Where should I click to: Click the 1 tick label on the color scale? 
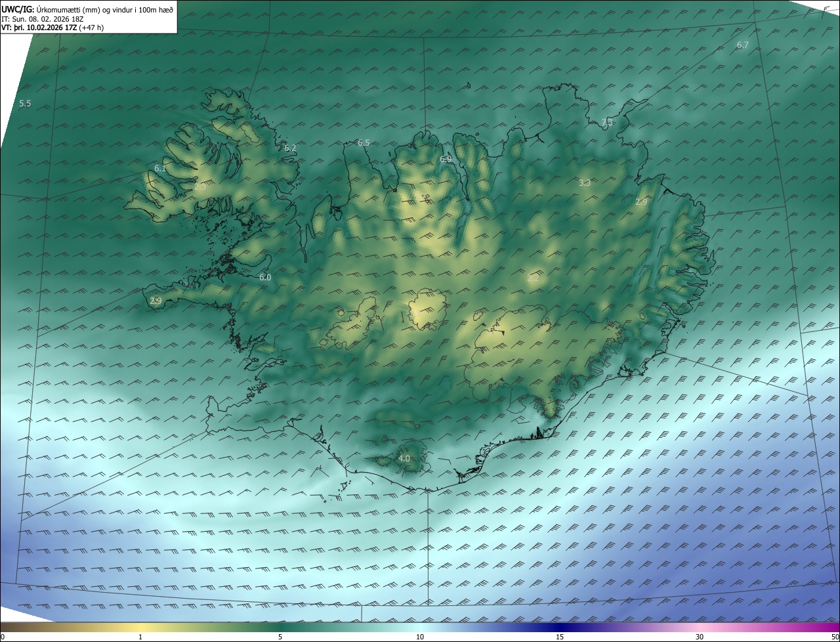(140, 637)
